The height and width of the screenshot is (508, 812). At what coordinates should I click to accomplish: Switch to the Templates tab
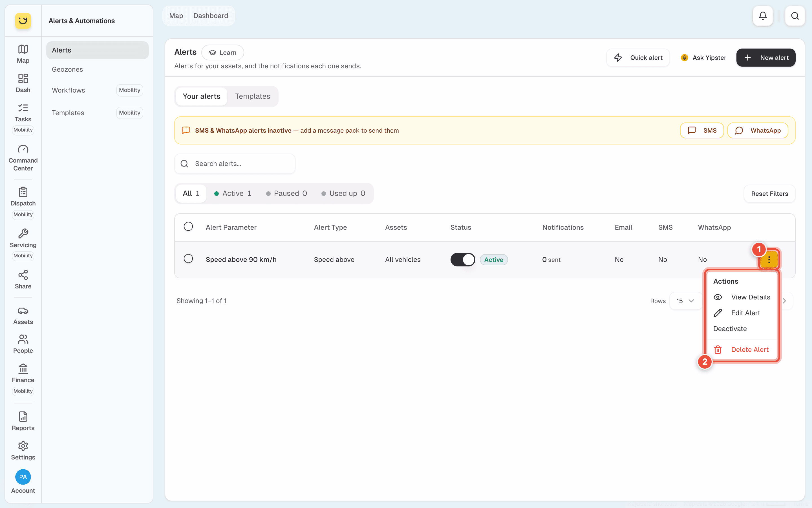[x=252, y=97]
